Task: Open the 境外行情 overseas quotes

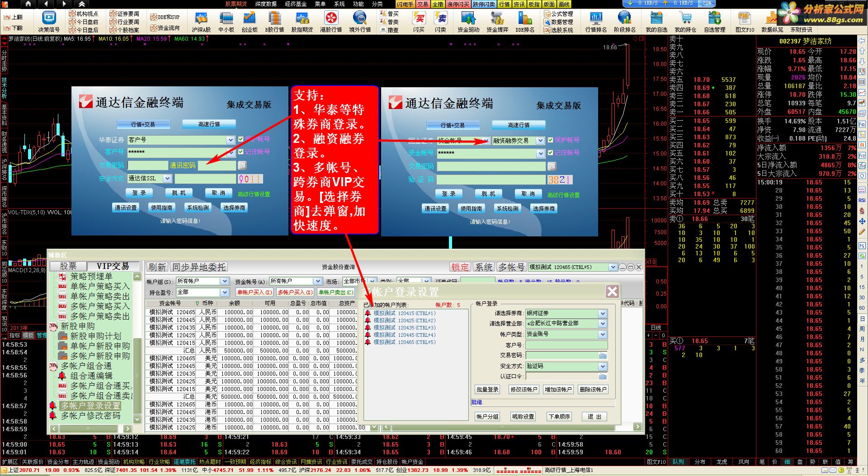Action: point(360,22)
